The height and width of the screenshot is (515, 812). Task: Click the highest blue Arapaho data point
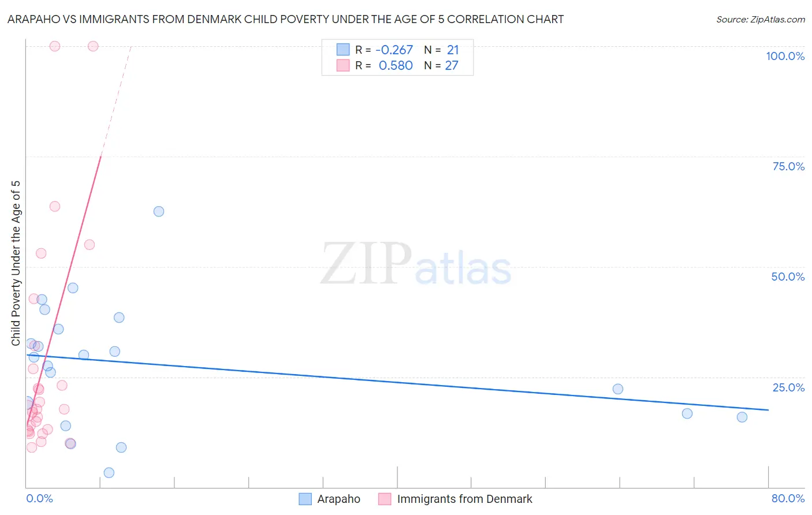[x=159, y=211]
